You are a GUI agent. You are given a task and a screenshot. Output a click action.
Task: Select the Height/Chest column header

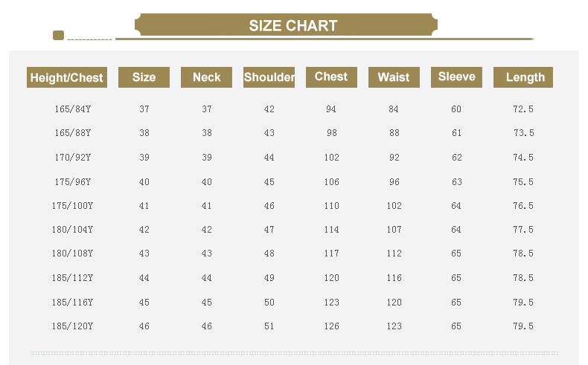(x=67, y=77)
